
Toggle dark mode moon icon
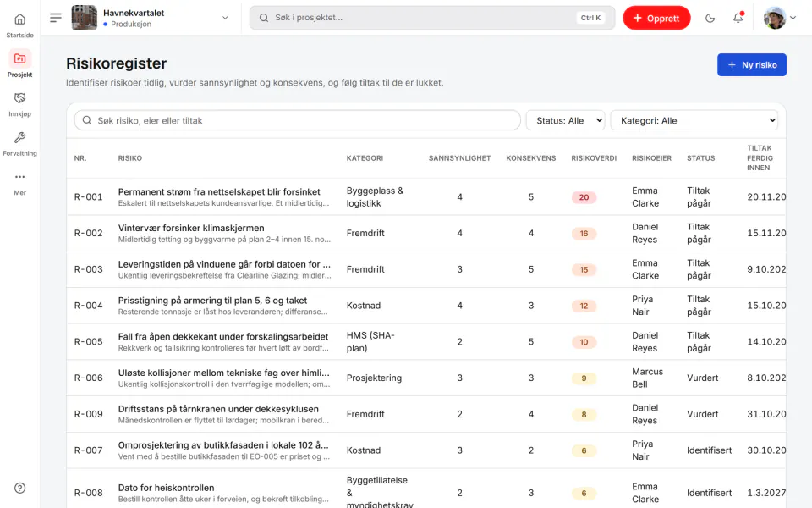click(x=710, y=18)
